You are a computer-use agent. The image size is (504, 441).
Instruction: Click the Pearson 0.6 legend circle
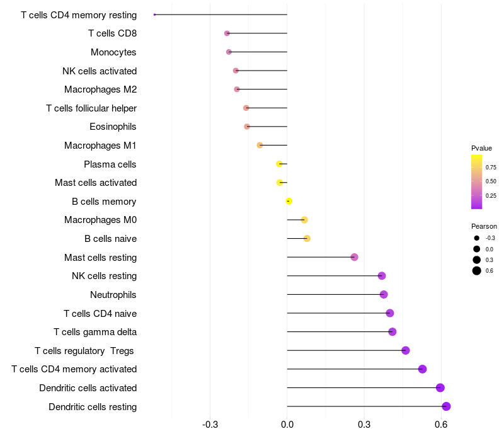477,271
